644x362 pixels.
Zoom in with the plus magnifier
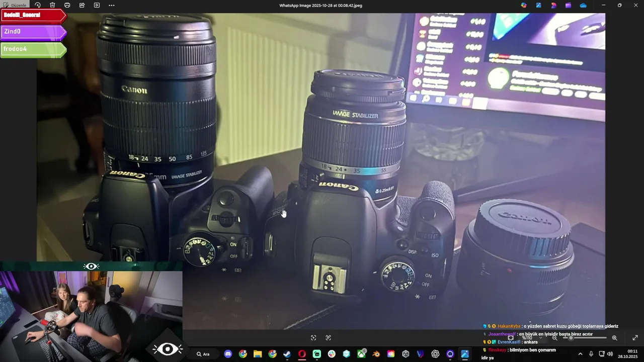[614, 338]
